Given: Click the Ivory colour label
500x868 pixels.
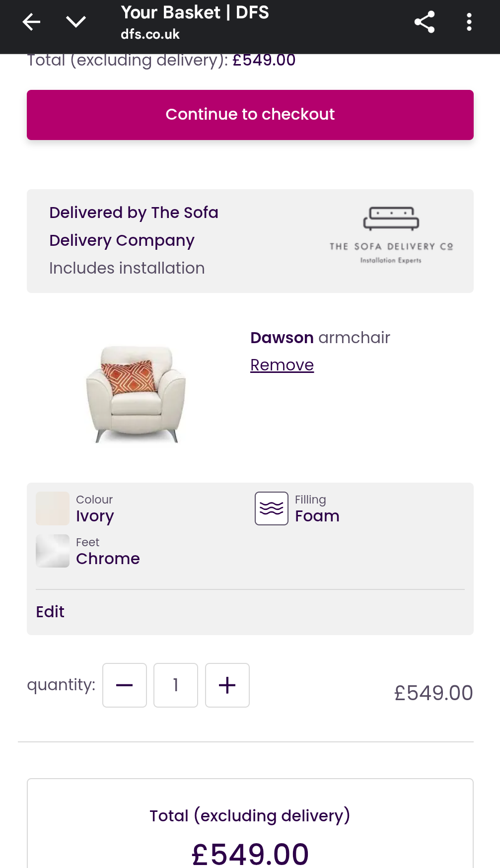Looking at the screenshot, I should point(95,516).
